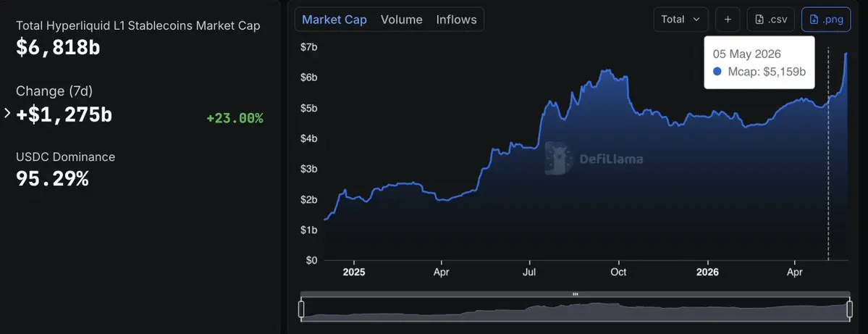The height and width of the screenshot is (334, 868).
Task: Click the $7b y-axis label
Action: [308, 47]
